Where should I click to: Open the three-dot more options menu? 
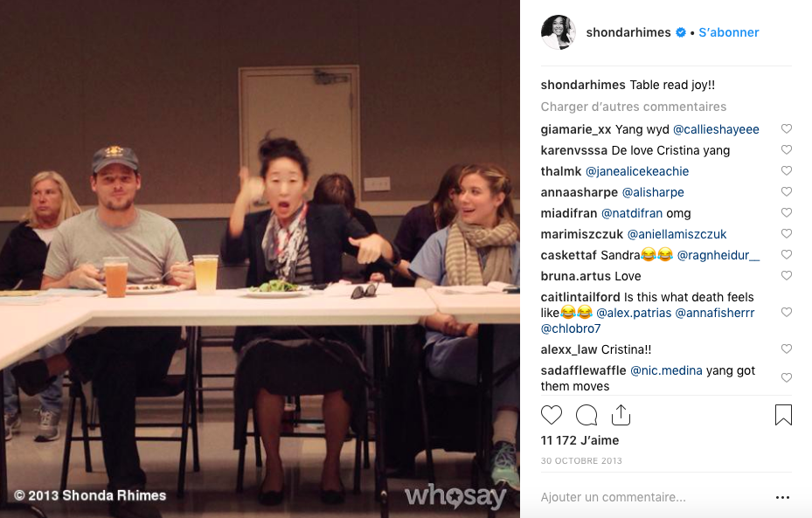[782, 497]
